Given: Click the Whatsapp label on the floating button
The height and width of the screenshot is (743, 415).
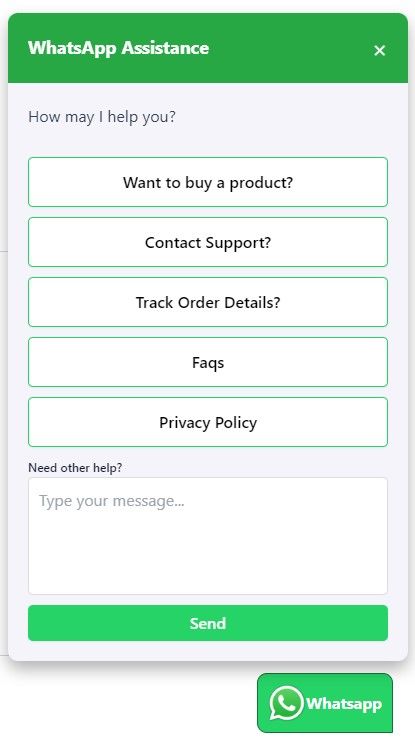Looking at the screenshot, I should pyautogui.click(x=343, y=704).
